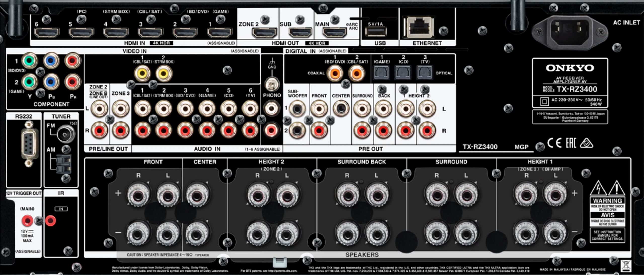Select the FM 75Ω antenna connector
This screenshot has width=644, height=275.
(66, 134)
